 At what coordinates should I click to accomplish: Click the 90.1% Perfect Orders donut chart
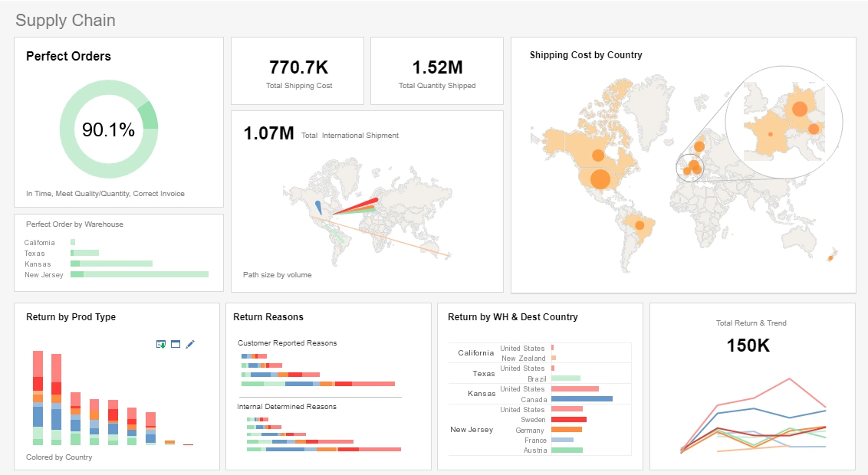(x=109, y=129)
